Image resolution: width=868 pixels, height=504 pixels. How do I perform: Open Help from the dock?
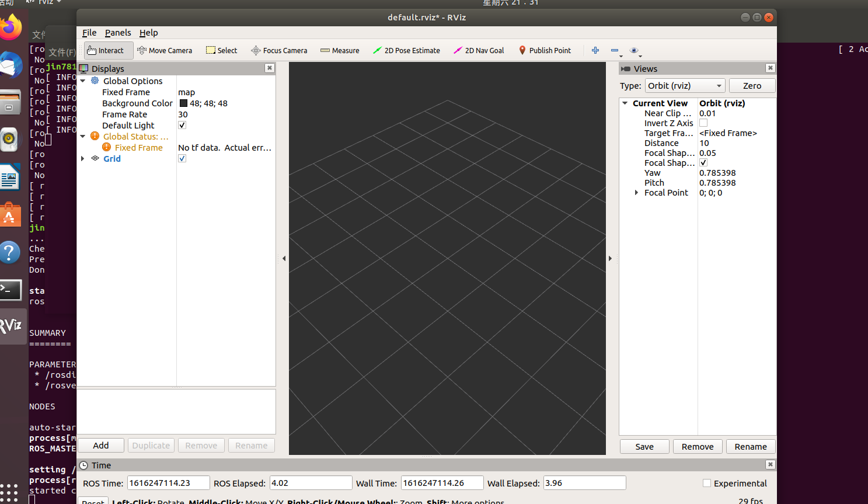[x=10, y=252]
